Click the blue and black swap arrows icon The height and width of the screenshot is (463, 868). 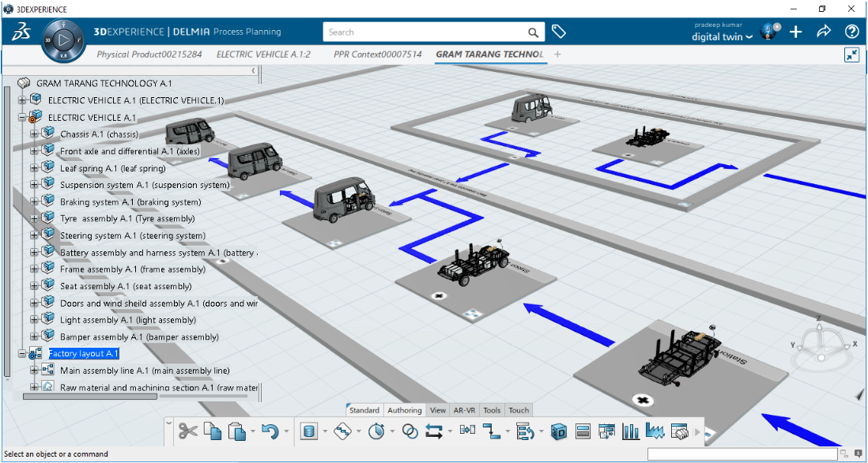(434, 431)
